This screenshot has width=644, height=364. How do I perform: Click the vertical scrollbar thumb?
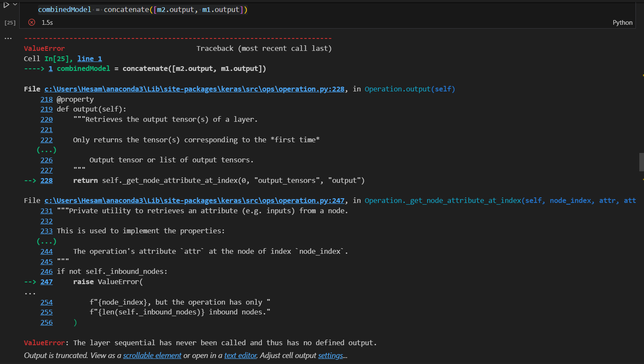[x=641, y=162]
